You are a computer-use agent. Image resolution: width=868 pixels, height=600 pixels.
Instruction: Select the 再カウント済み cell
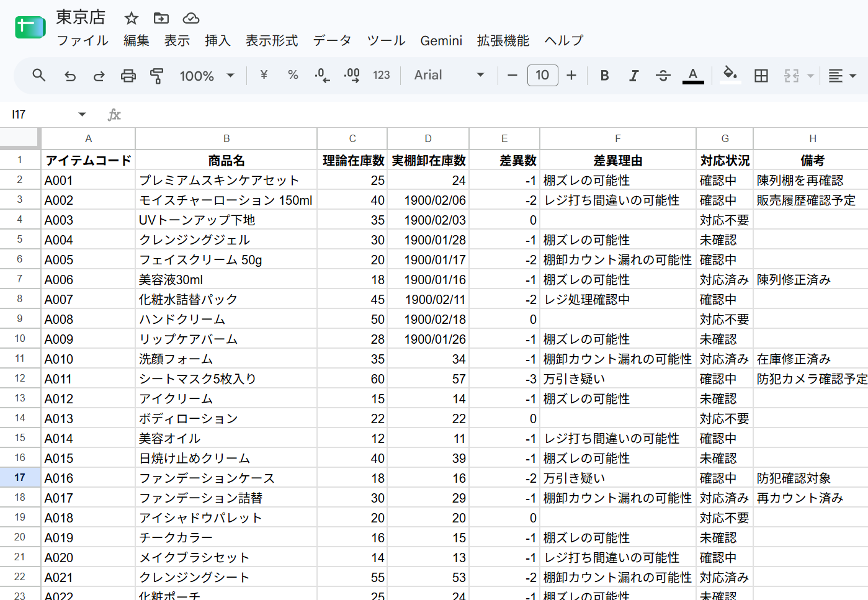tap(811, 498)
